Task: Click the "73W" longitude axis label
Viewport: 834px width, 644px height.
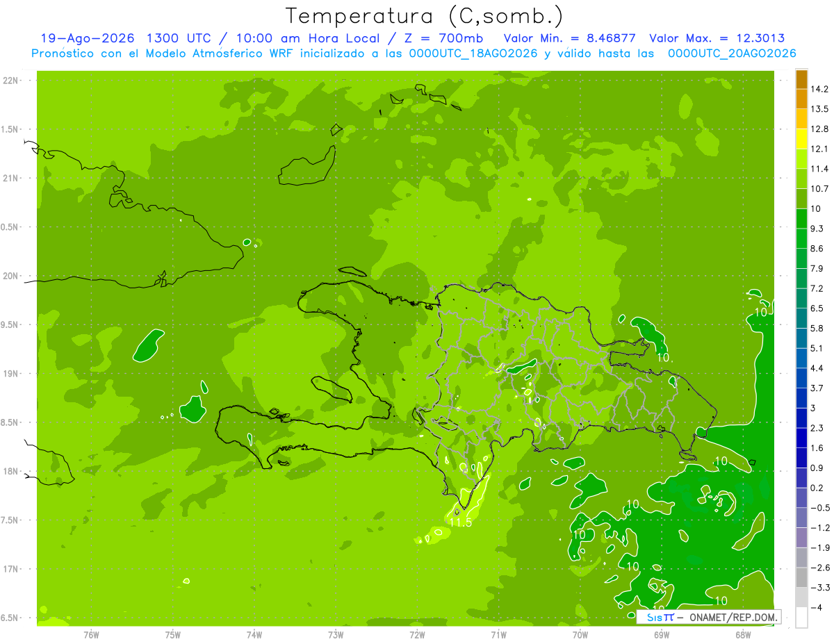Action: coord(335,634)
